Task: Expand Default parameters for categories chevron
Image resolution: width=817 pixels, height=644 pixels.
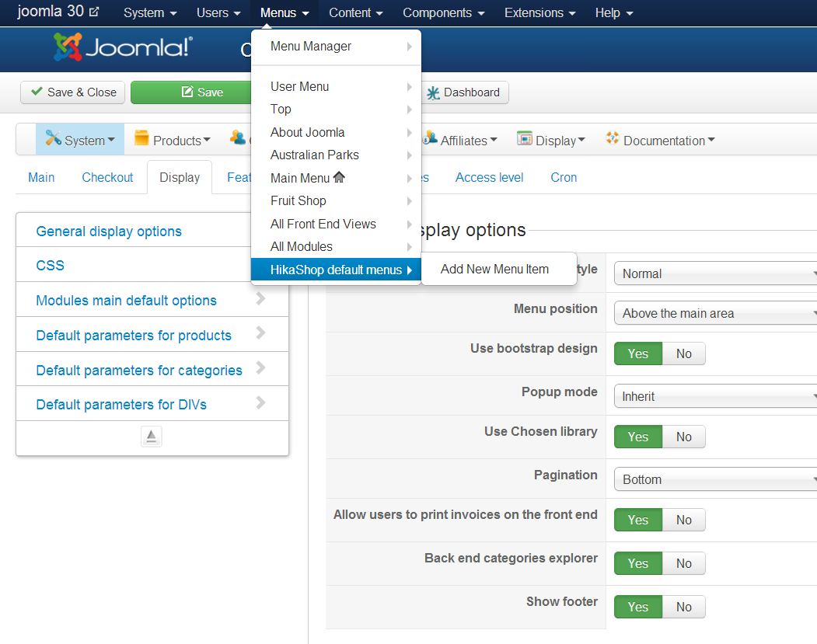Action: (260, 368)
